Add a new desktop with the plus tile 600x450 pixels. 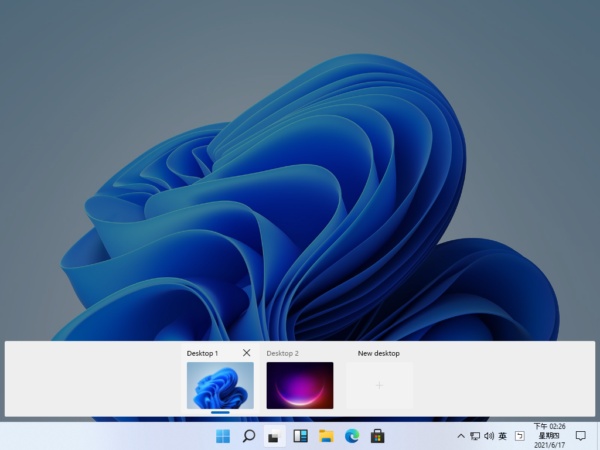[x=379, y=385]
